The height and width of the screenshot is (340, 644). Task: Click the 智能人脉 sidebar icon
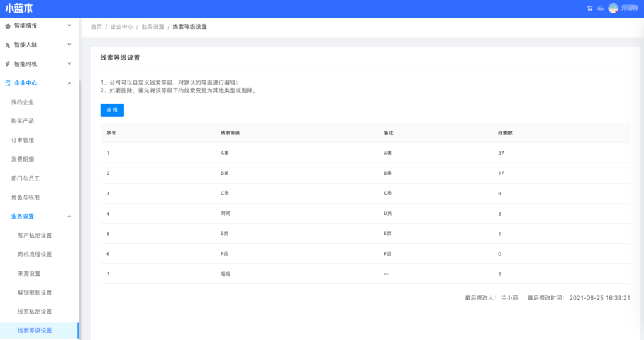pyautogui.click(x=8, y=45)
